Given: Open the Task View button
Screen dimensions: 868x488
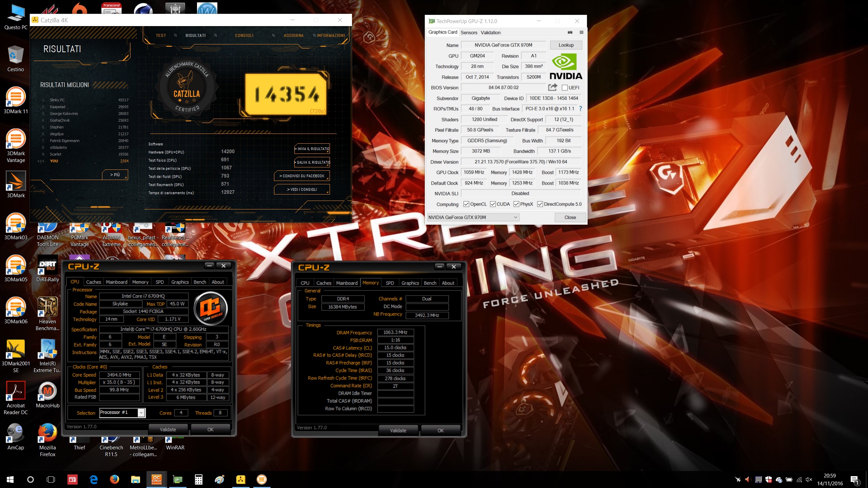Looking at the screenshot, I should point(51,480).
